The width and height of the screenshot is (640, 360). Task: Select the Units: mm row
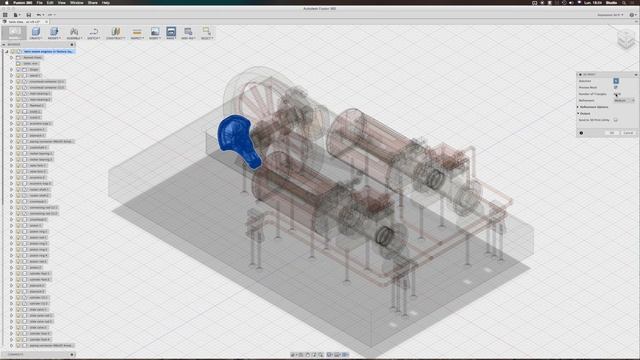click(x=31, y=64)
